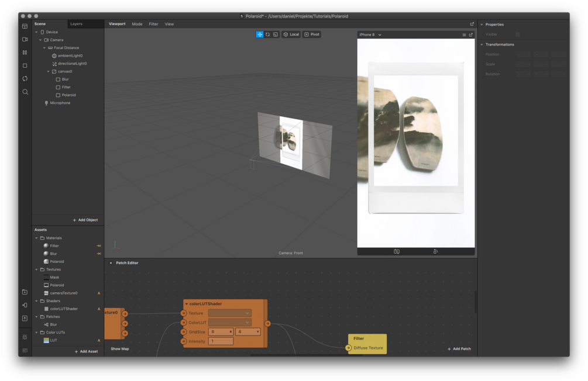Select the move/translate manipulator tool
The image size is (588, 381).
click(x=260, y=34)
